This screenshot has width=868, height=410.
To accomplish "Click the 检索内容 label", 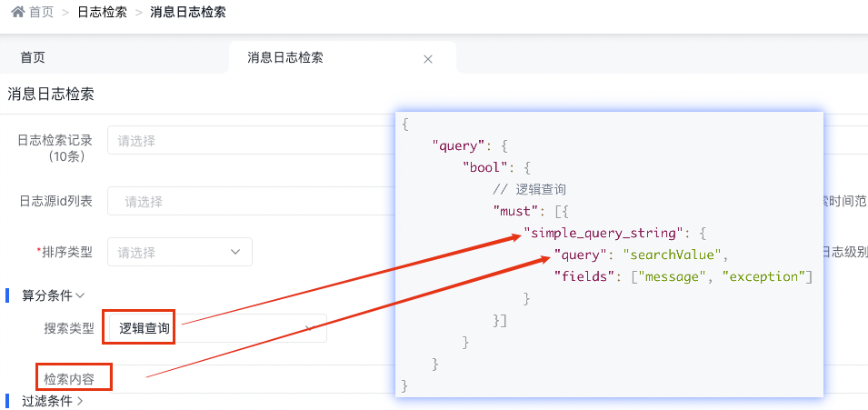I will (69, 379).
